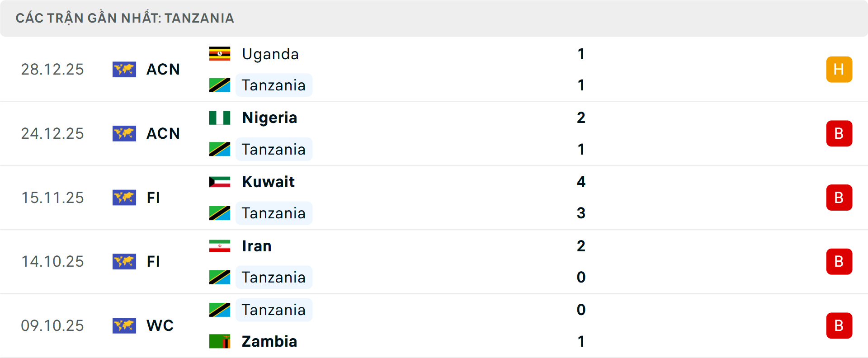Toggle the red B badge on the Nigeria match

tap(839, 133)
